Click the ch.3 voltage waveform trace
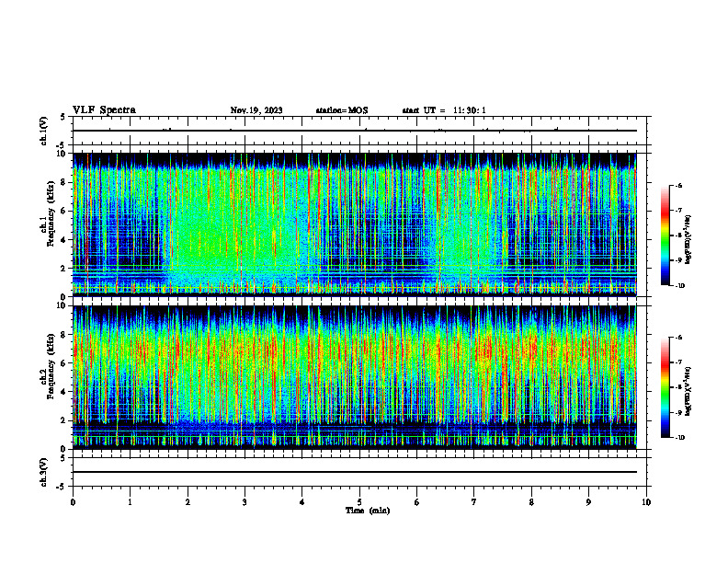Screen dimensions: 728x563 355,472
